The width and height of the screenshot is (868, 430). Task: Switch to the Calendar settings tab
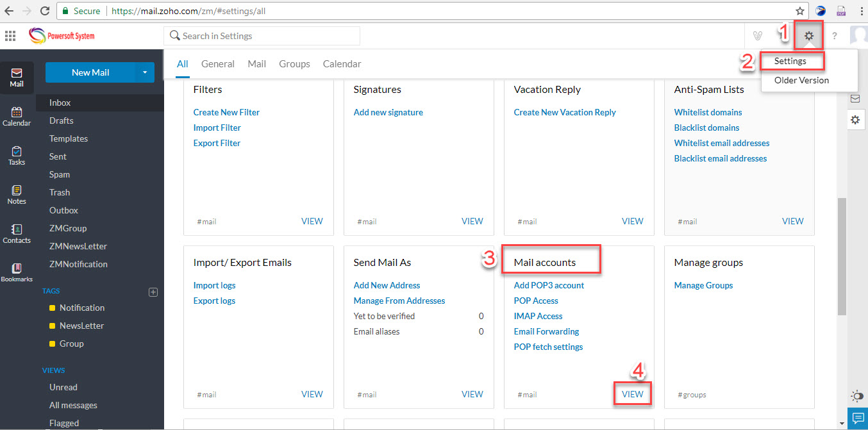pyautogui.click(x=342, y=64)
